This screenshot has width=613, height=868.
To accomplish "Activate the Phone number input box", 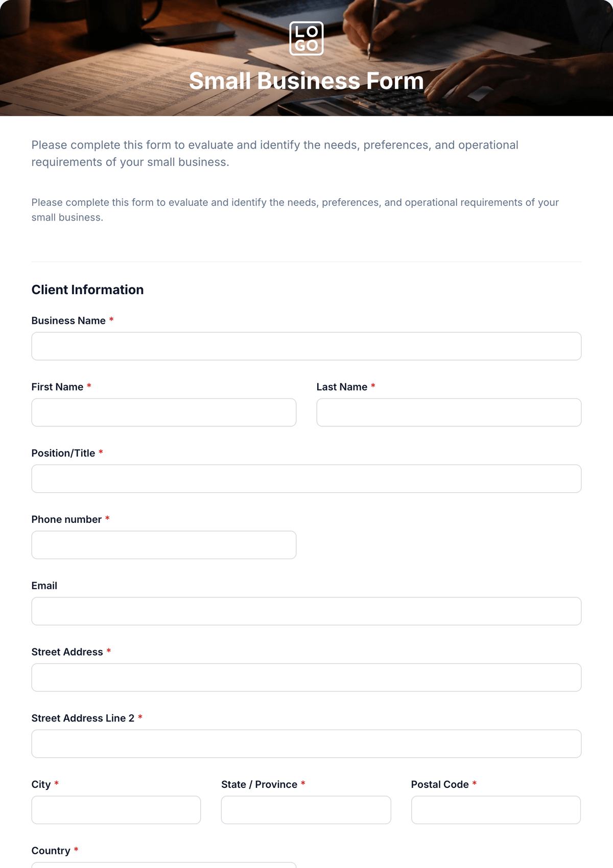I will tap(164, 545).
